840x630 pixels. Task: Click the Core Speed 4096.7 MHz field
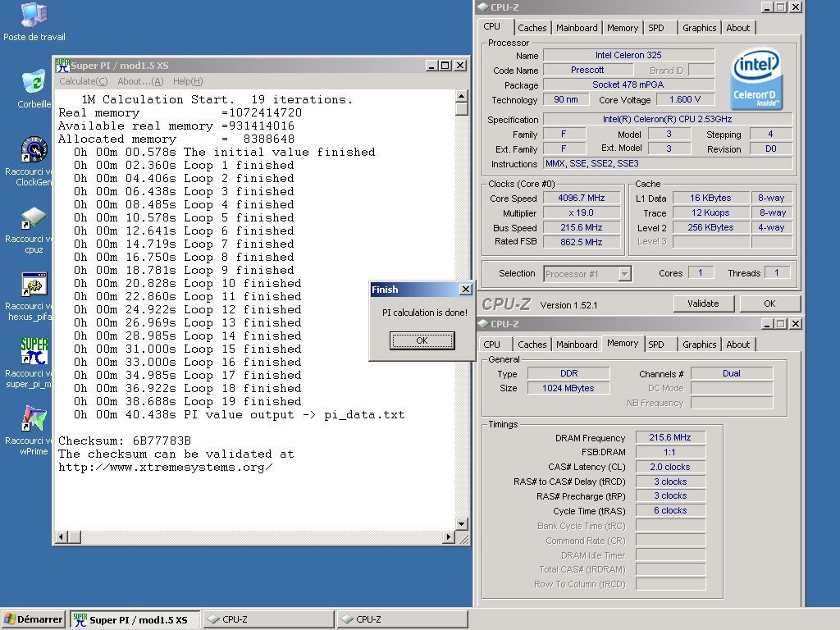pyautogui.click(x=582, y=198)
